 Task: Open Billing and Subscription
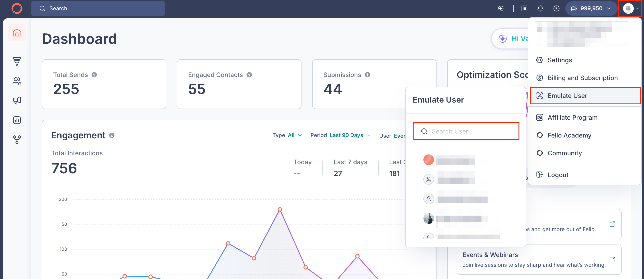click(x=585, y=78)
